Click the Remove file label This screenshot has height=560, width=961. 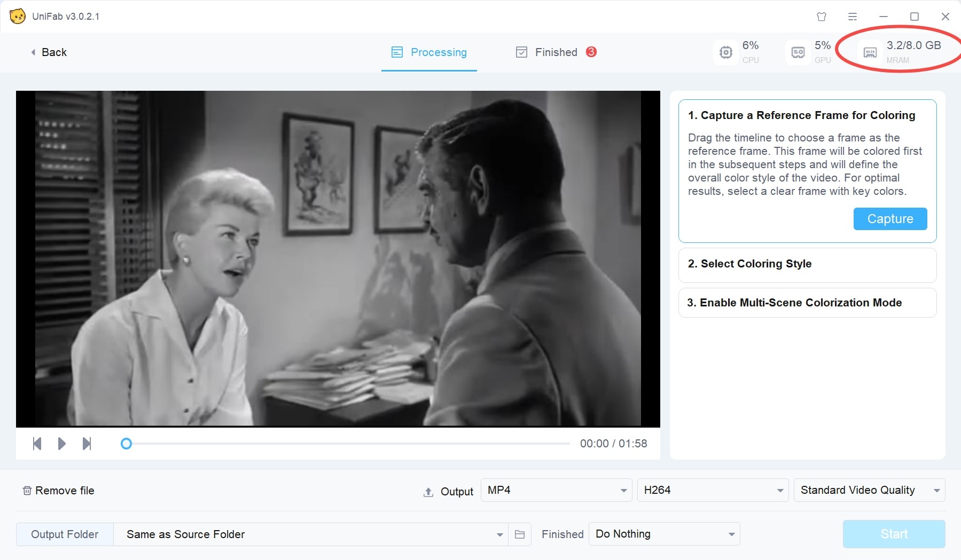pos(65,491)
